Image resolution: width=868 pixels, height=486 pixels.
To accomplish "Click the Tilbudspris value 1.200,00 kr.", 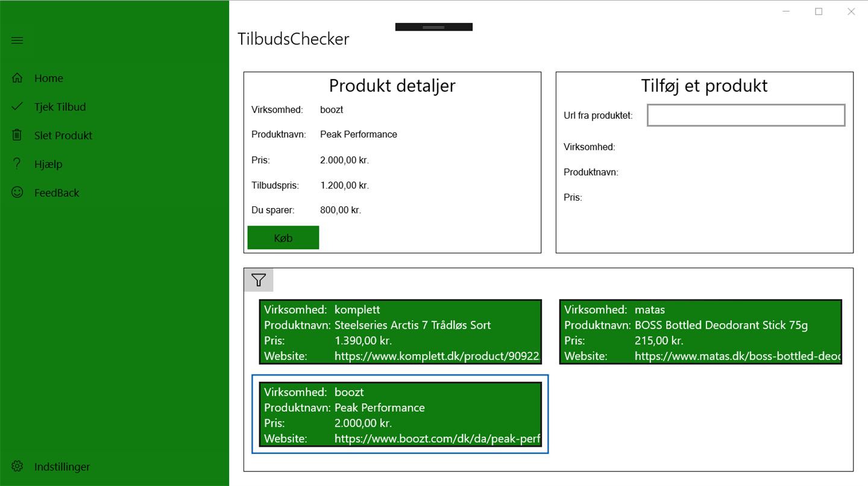I will click(344, 185).
